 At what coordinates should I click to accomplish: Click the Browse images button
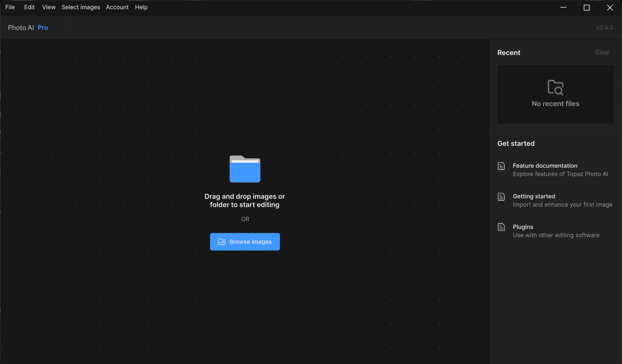coord(245,242)
